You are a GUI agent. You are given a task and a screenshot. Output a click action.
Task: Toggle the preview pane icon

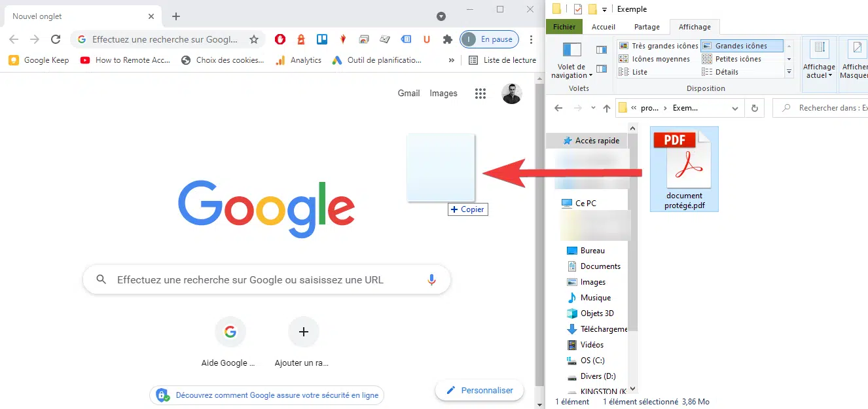(602, 50)
